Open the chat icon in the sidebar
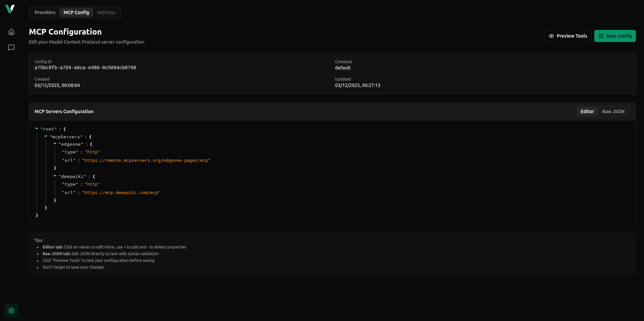 click(x=11, y=47)
